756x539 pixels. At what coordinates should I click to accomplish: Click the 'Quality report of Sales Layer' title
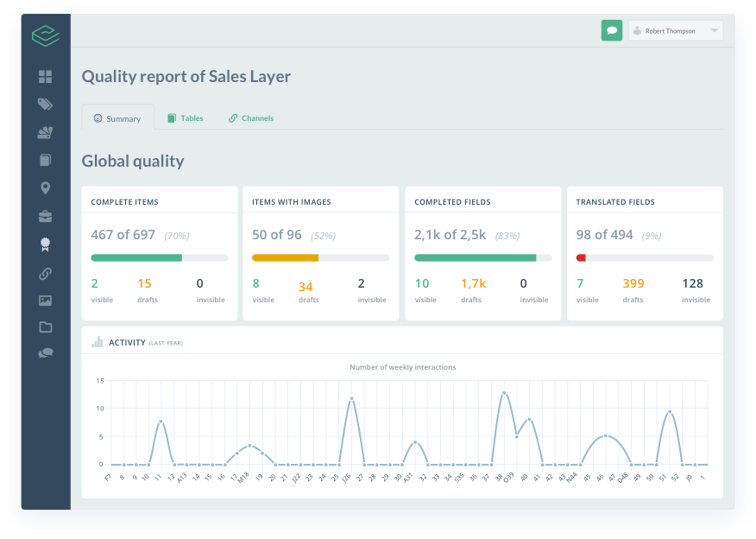186,76
